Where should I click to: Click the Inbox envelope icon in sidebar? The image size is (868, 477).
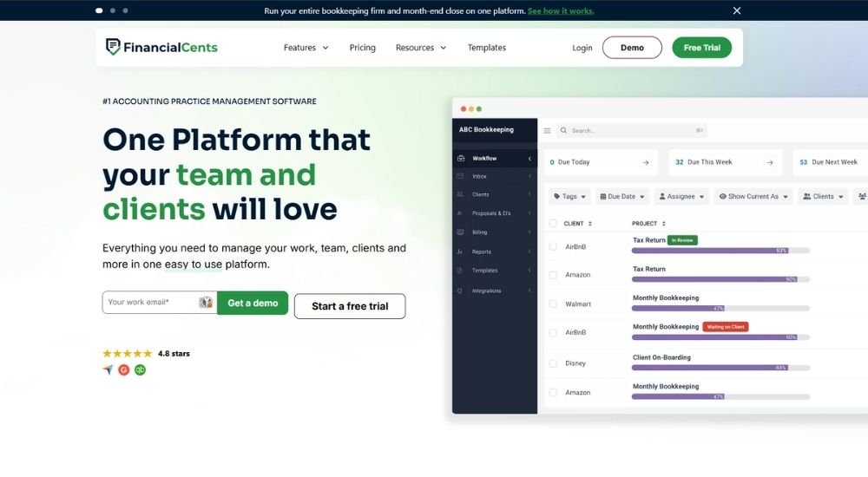point(460,176)
